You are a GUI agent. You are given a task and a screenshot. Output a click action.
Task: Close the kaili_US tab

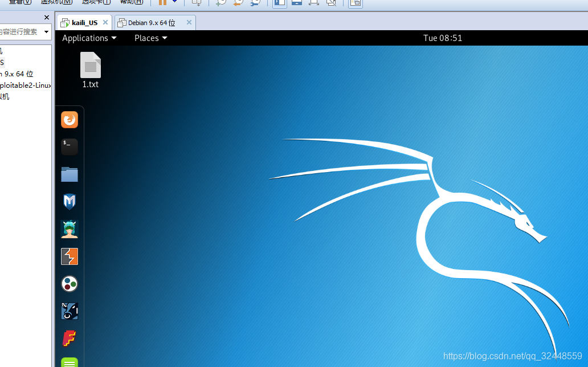[x=105, y=23]
